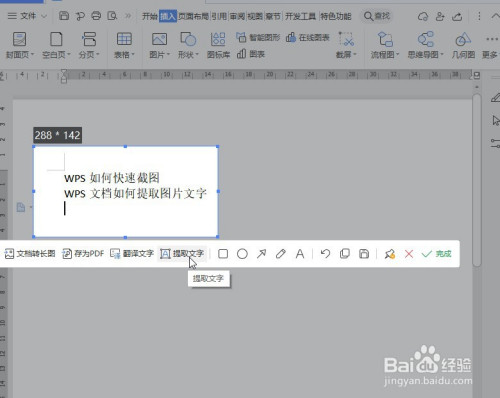This screenshot has width=500, height=398.
Task: Click the ruler toggle beside the horizontal ruler
Action: [x=477, y=76]
